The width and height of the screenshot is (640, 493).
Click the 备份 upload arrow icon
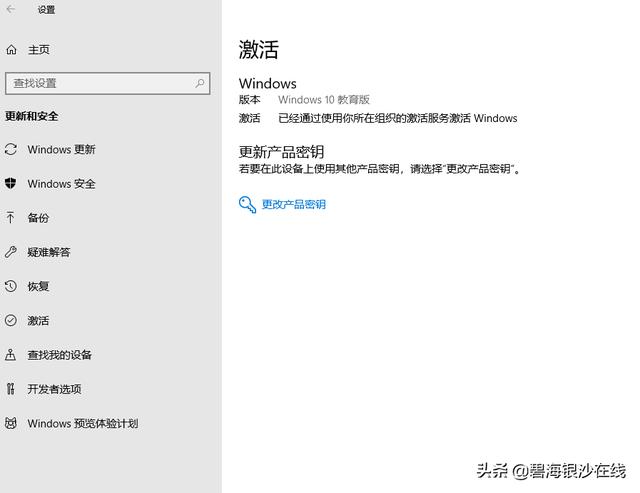(x=11, y=218)
